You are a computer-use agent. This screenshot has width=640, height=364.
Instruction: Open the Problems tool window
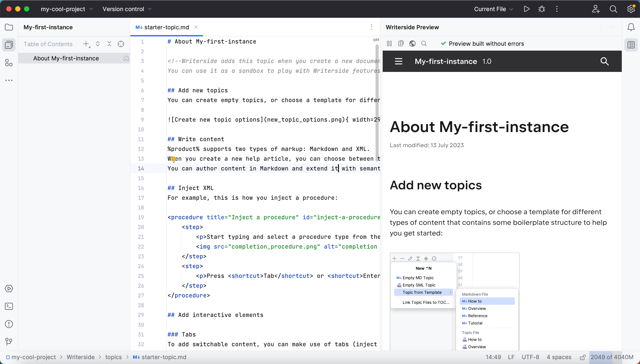point(9,324)
